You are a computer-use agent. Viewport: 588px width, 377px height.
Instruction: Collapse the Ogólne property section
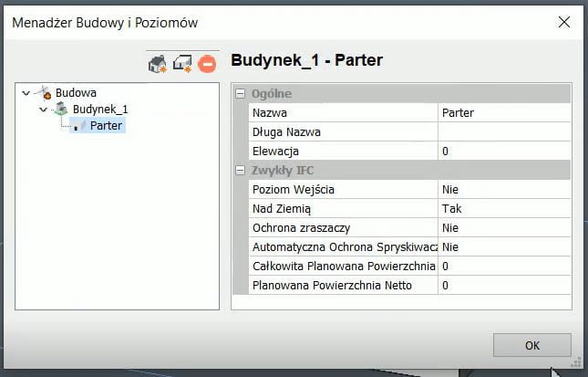coord(240,94)
